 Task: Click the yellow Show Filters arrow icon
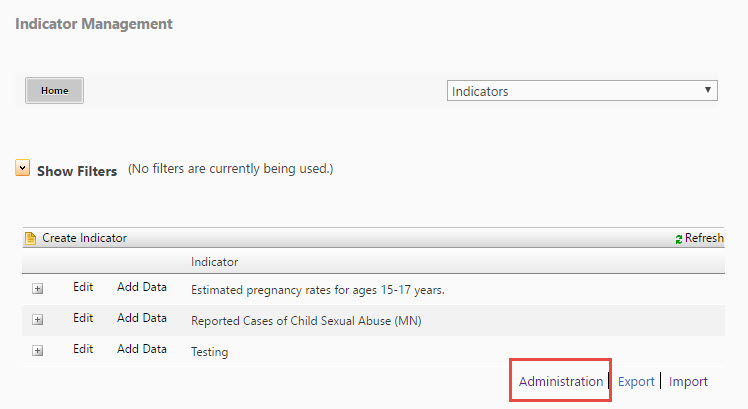pos(22,168)
